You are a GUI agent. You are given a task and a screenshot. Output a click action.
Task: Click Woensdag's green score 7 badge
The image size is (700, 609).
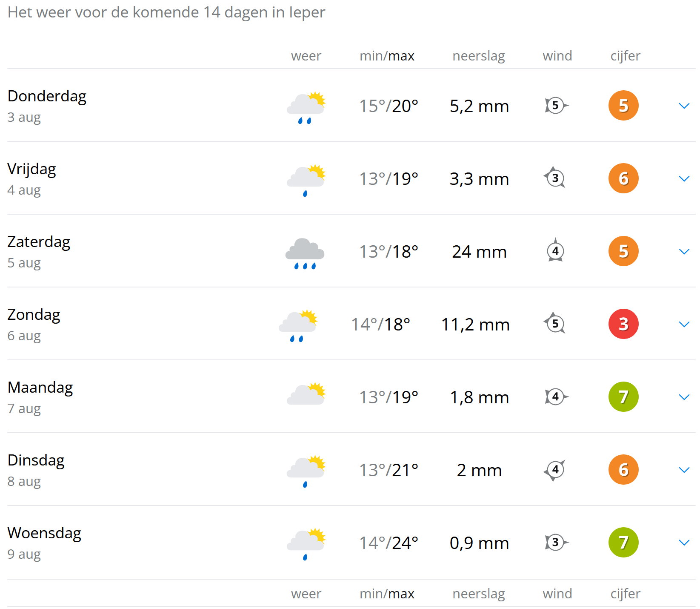(623, 543)
